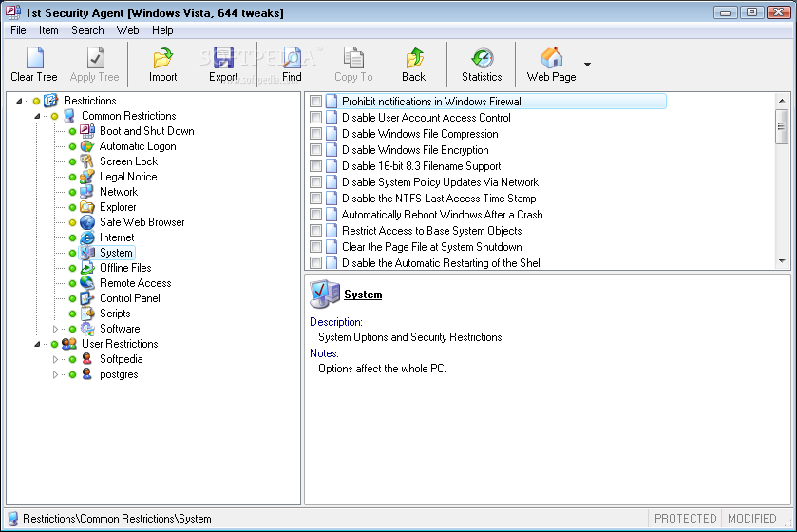
Task: Open the Item menu
Action: pos(48,30)
